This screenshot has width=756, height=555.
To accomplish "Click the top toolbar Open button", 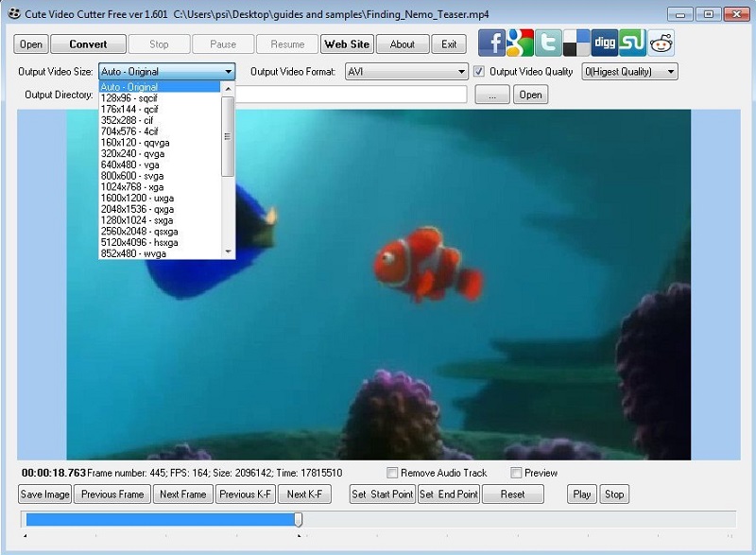I will point(31,44).
